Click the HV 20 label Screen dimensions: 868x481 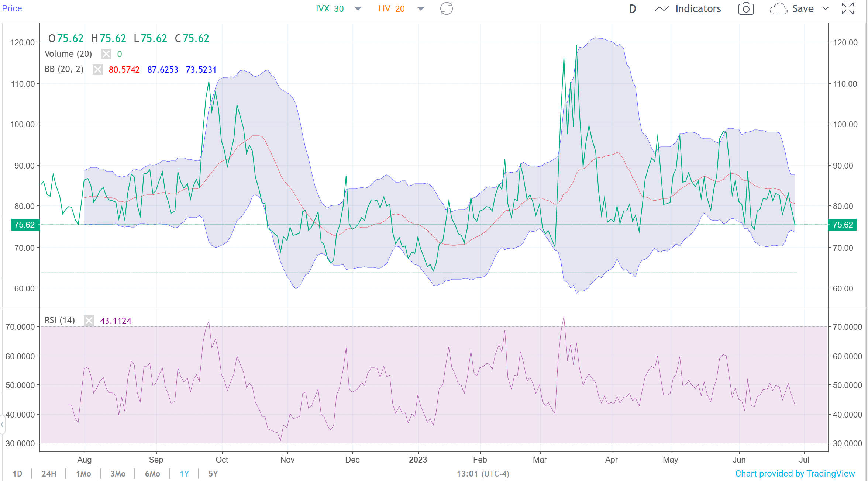pyautogui.click(x=392, y=8)
